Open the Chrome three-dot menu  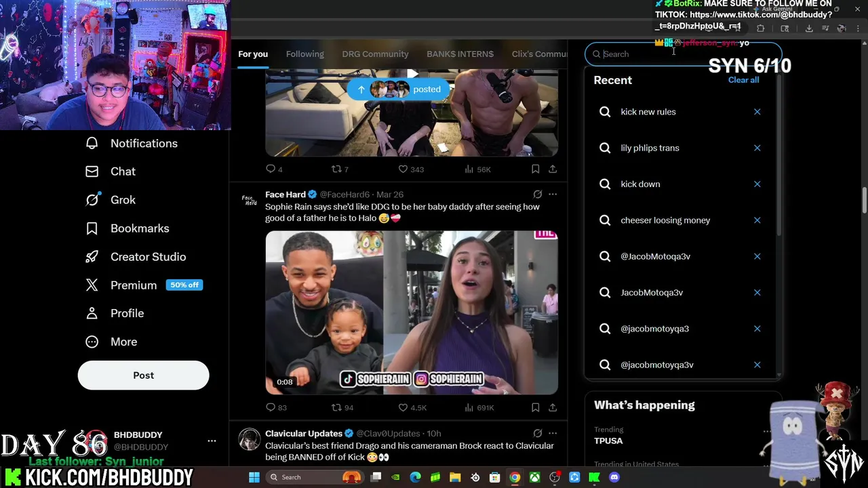pos(858,28)
